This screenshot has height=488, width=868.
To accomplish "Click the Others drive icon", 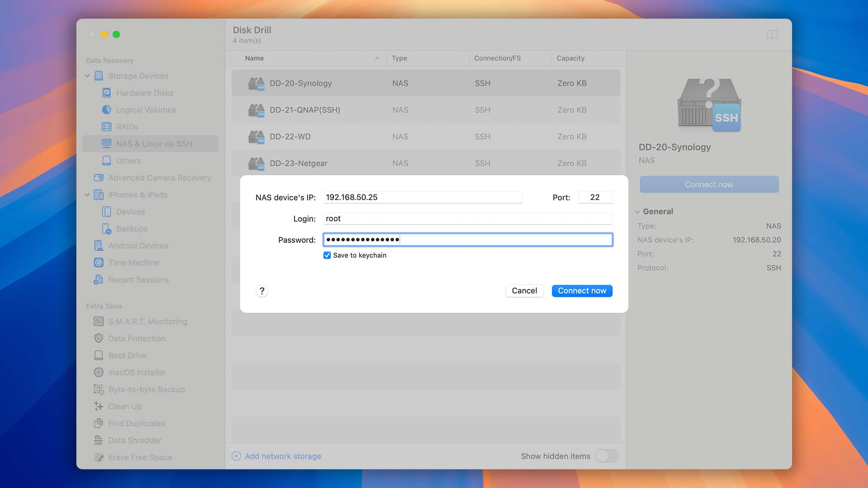I will [106, 160].
